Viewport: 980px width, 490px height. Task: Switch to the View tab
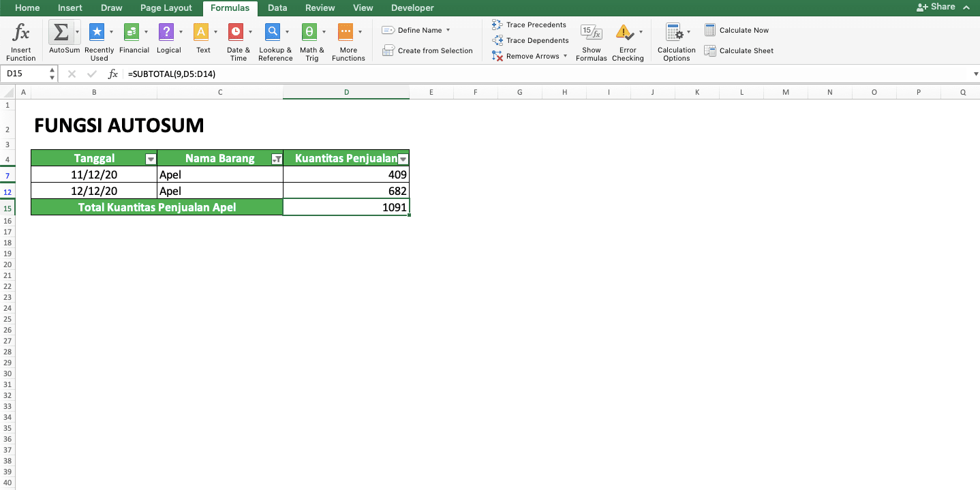[363, 8]
